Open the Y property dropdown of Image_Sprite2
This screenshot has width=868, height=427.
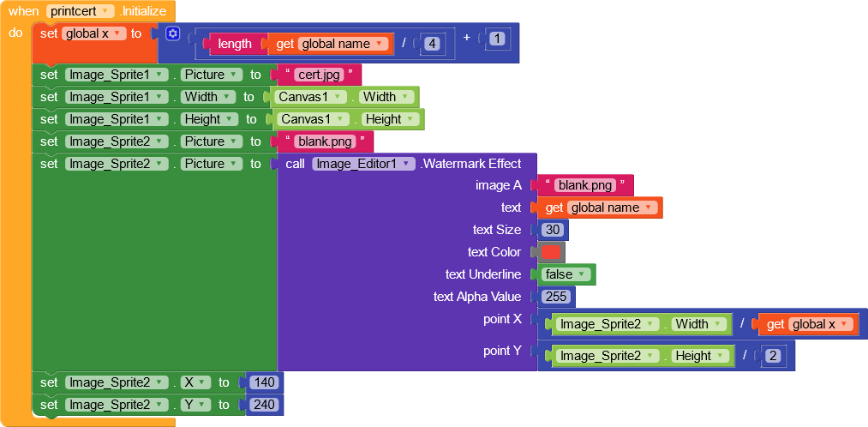tap(196, 405)
